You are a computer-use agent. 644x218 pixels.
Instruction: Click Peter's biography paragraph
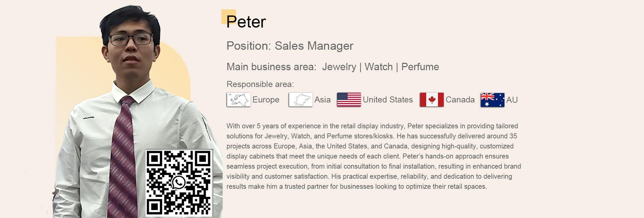point(373,156)
